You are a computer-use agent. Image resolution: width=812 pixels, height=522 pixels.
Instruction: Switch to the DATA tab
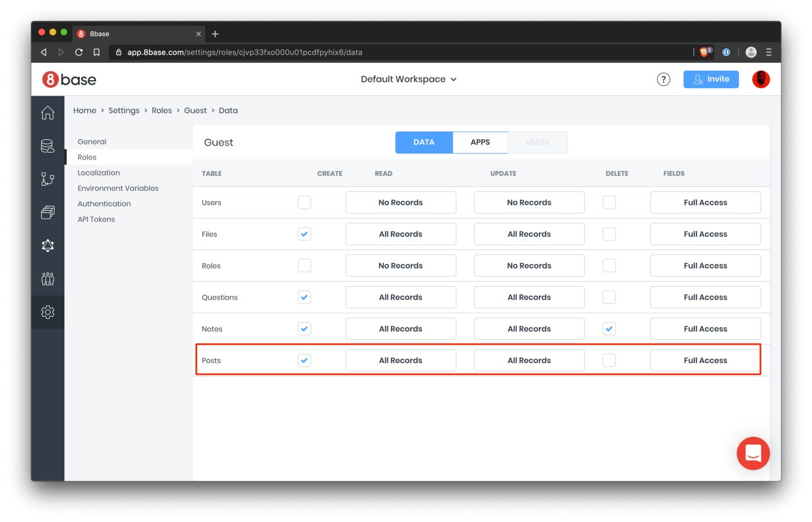coord(424,142)
